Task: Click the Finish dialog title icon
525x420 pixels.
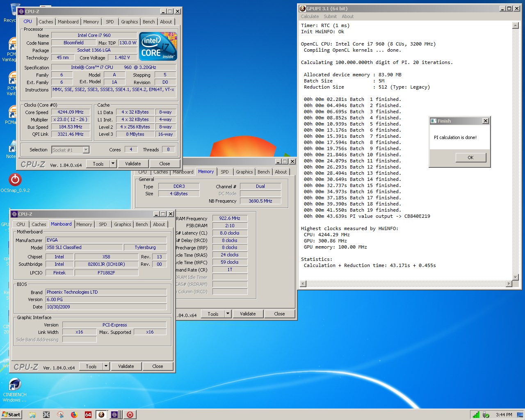Action: (x=434, y=121)
